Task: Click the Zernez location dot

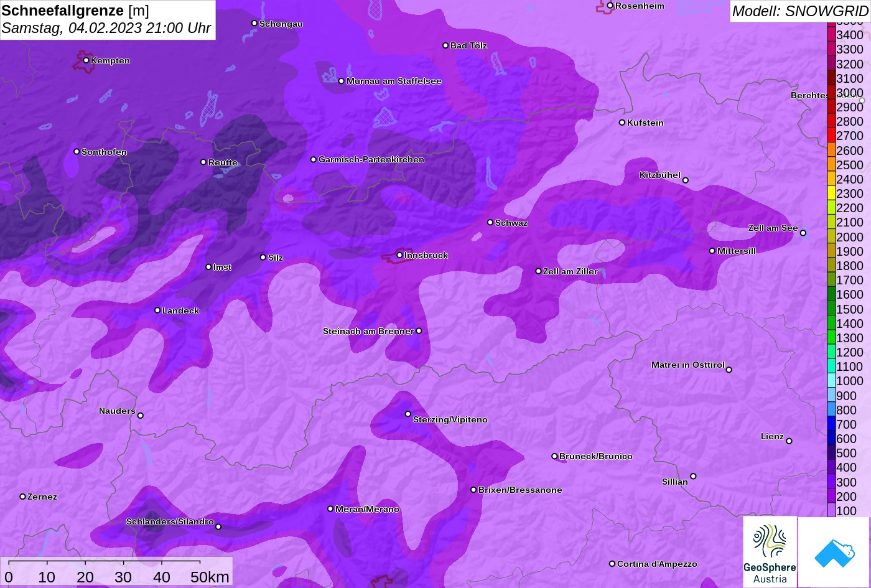Action: pyautogui.click(x=23, y=497)
